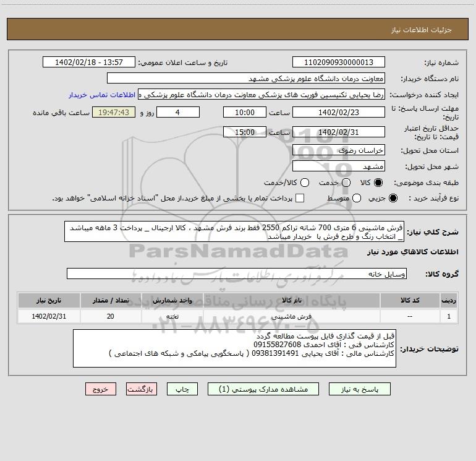Click the general description text box

tap(234, 232)
